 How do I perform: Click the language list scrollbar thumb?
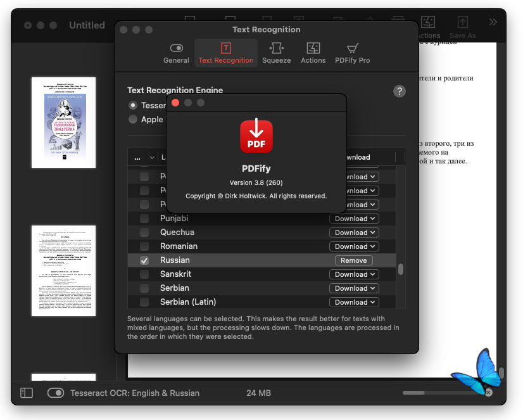(x=401, y=269)
